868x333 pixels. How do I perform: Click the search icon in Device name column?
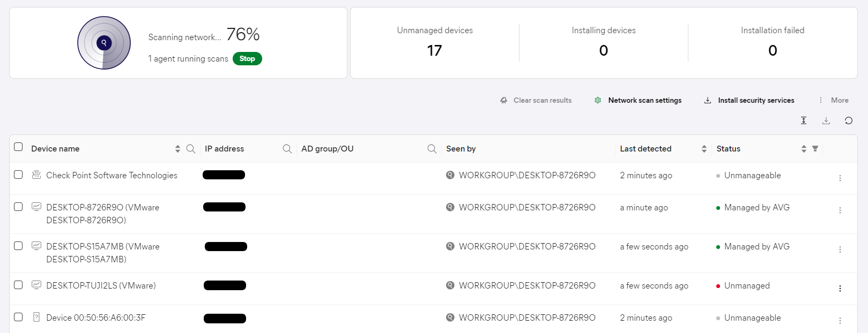pyautogui.click(x=190, y=149)
